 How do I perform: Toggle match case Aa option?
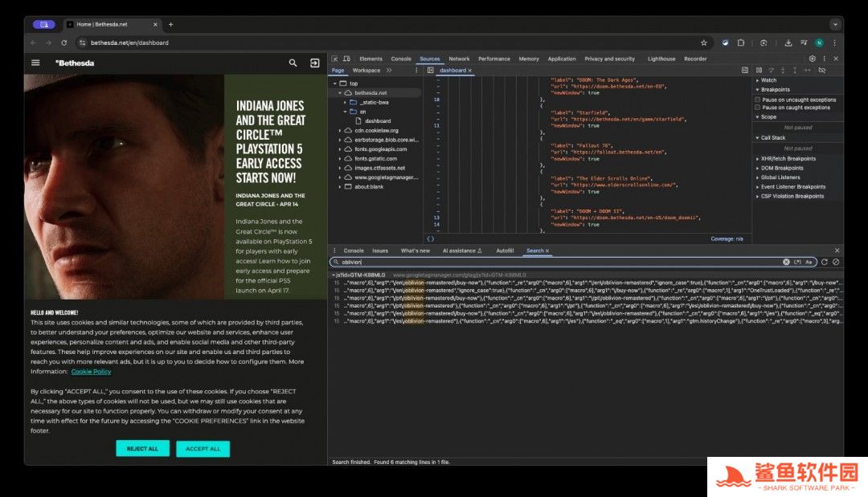click(x=809, y=262)
